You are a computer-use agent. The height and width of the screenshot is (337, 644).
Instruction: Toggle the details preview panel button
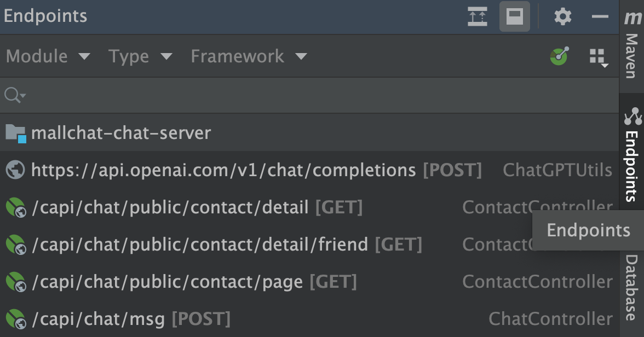point(514,17)
